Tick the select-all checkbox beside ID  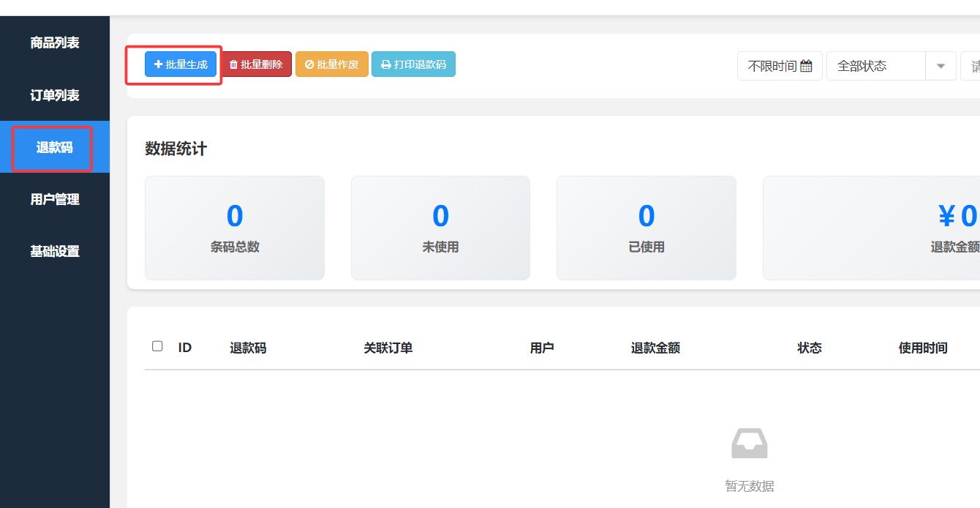click(157, 346)
